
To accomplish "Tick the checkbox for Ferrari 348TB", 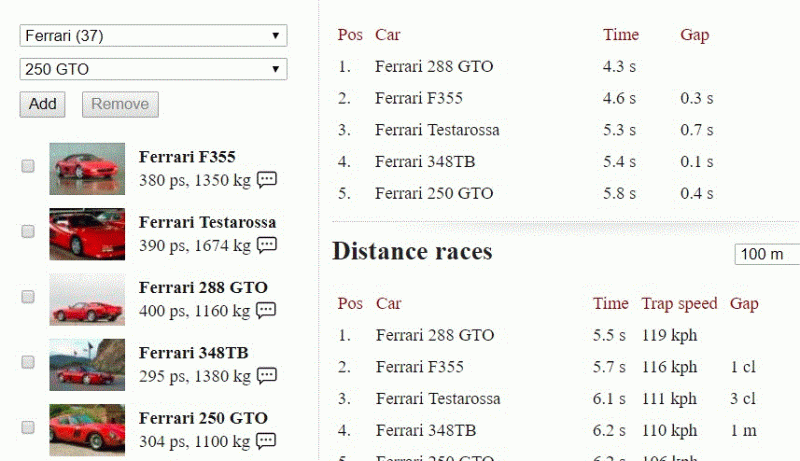I will click(28, 362).
